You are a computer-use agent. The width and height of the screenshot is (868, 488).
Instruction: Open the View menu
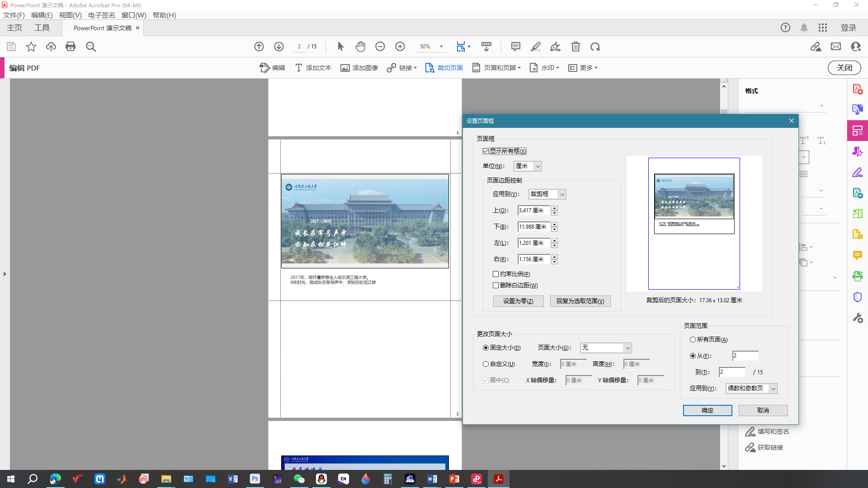(70, 15)
